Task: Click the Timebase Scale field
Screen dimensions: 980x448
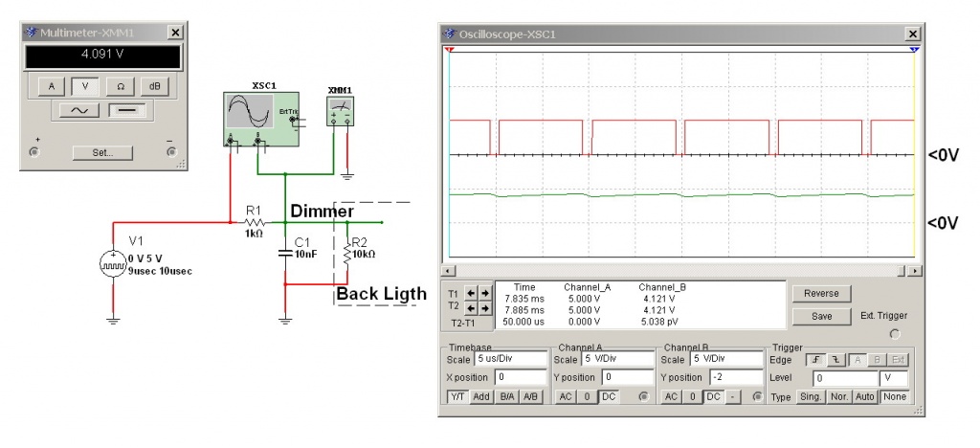Action: [x=509, y=360]
